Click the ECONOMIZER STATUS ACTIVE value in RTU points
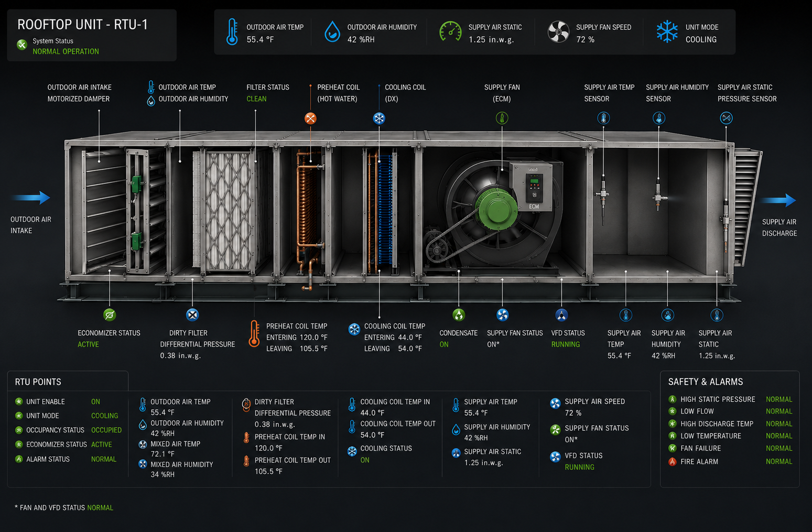 (x=101, y=444)
